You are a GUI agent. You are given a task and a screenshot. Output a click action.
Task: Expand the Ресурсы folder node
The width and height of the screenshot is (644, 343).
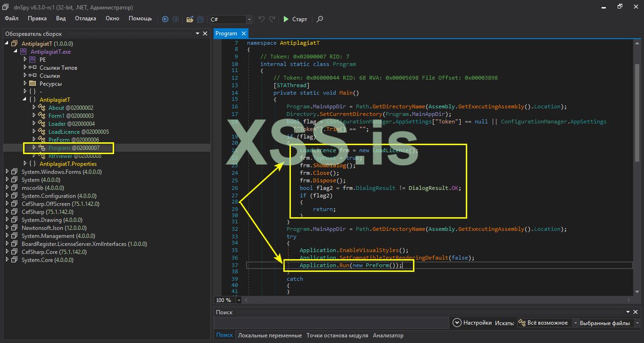pos(25,84)
